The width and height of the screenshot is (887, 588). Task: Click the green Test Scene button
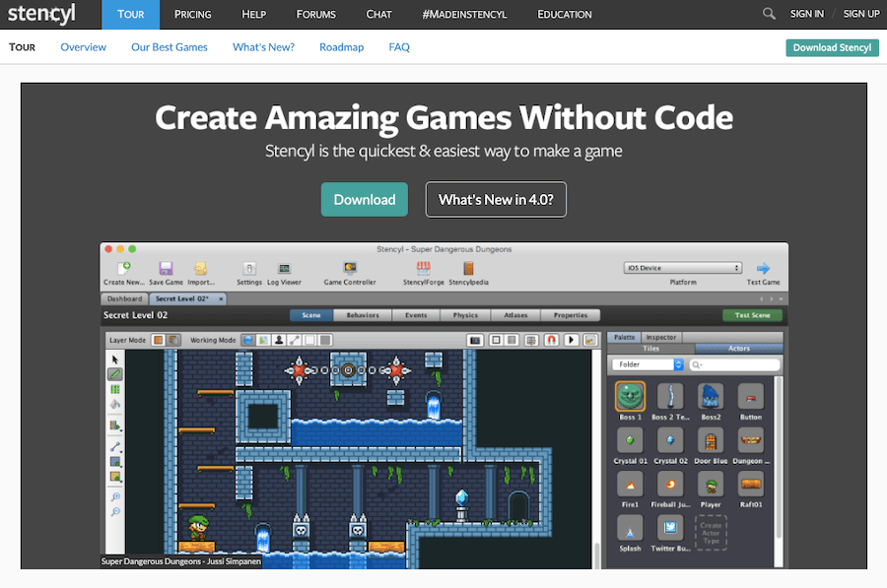pyautogui.click(x=752, y=315)
